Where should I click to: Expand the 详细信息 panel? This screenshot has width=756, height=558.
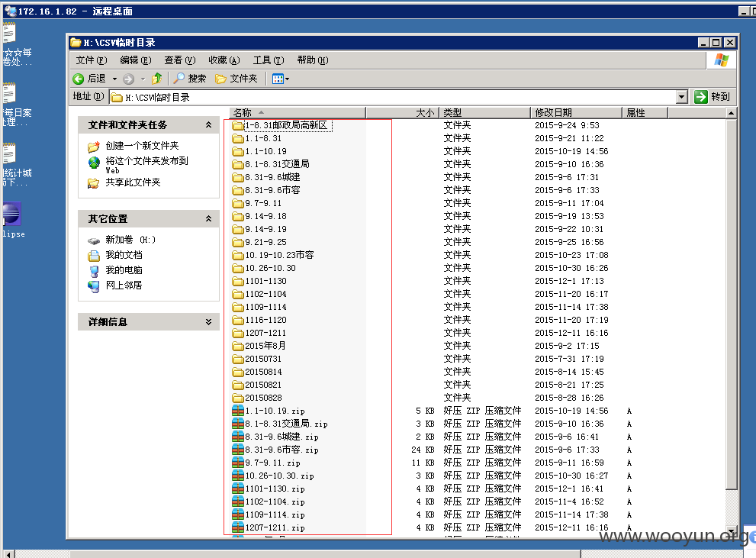coord(209,321)
